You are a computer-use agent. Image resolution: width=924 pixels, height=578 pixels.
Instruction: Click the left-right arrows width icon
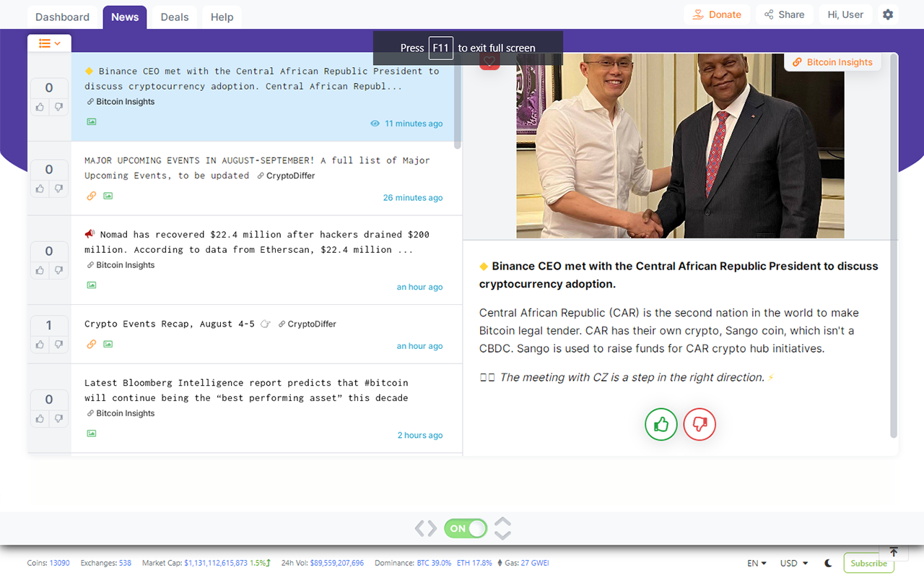coord(426,529)
